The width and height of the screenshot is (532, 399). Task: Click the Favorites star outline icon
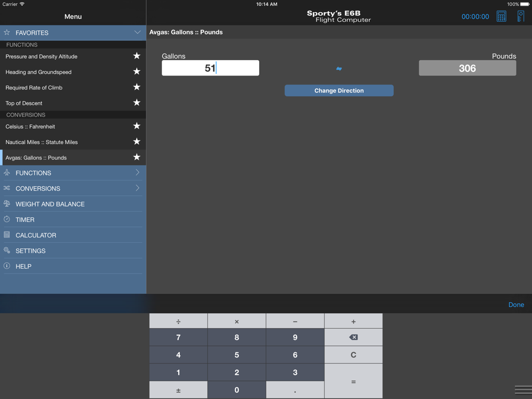(7, 32)
